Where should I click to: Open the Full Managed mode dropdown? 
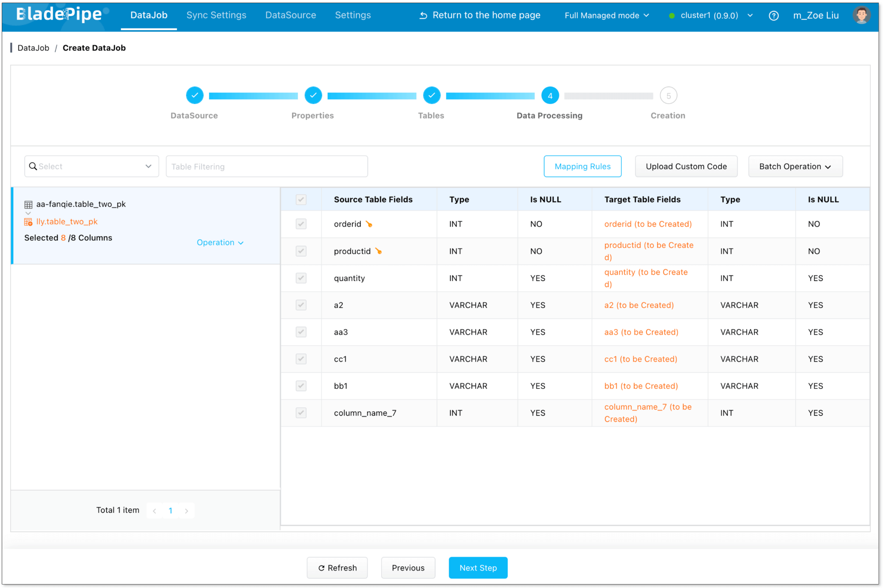coord(606,15)
